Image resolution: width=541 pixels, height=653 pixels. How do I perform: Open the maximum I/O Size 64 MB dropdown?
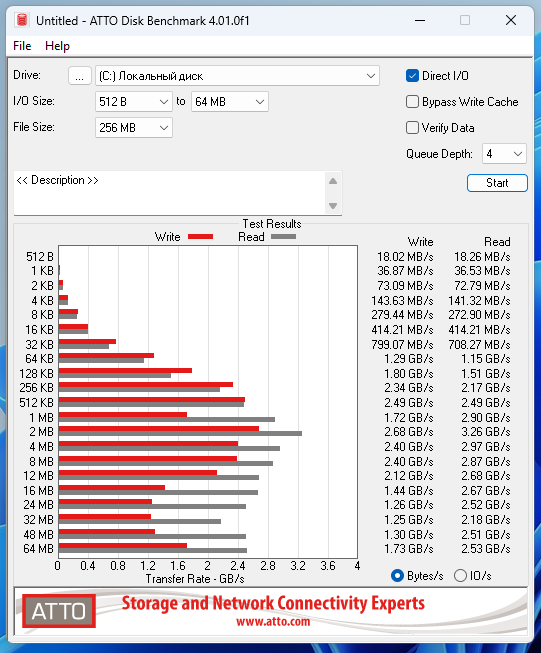click(x=230, y=102)
